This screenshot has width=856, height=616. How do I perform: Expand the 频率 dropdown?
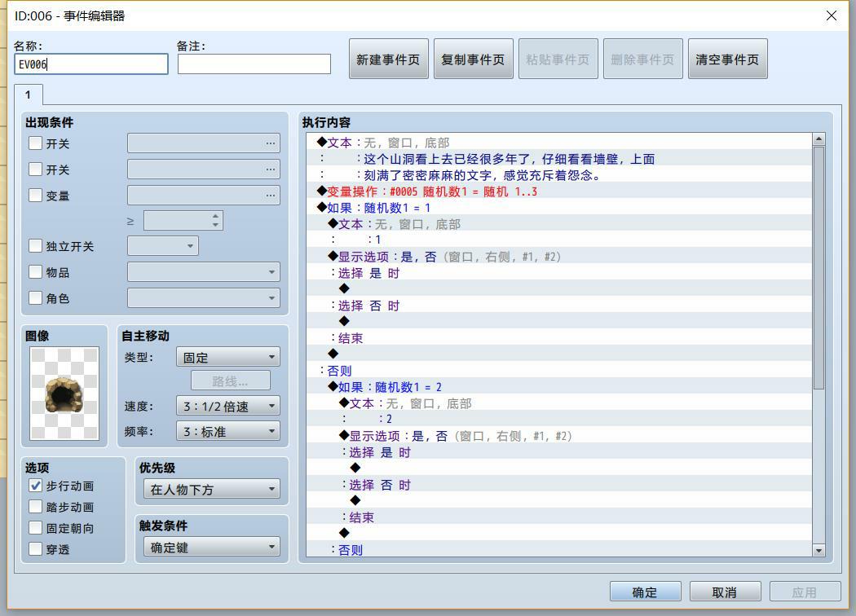pos(228,431)
